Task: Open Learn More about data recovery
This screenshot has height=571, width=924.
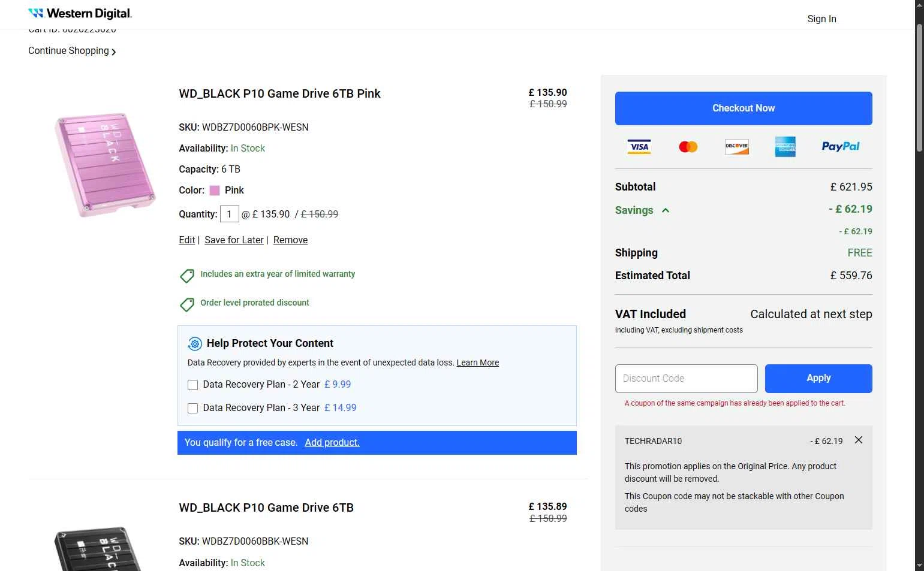Action: [x=478, y=362]
